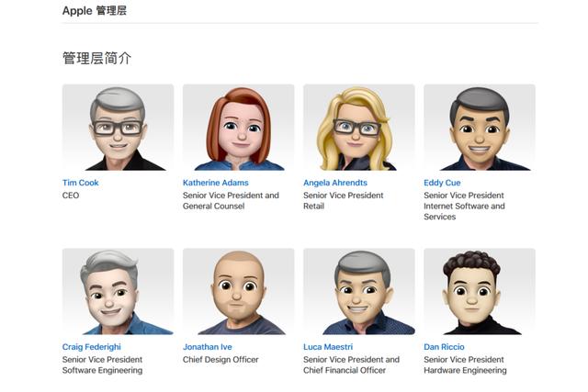Click 'Senior Vice President and General Counsel' text
Screen dimensions: 588x392
pos(231,201)
